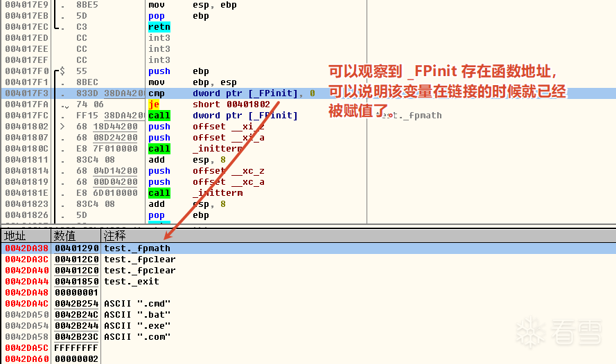Click the push offset __xc_z instruction
This screenshot has height=364, width=616.
tap(206, 171)
